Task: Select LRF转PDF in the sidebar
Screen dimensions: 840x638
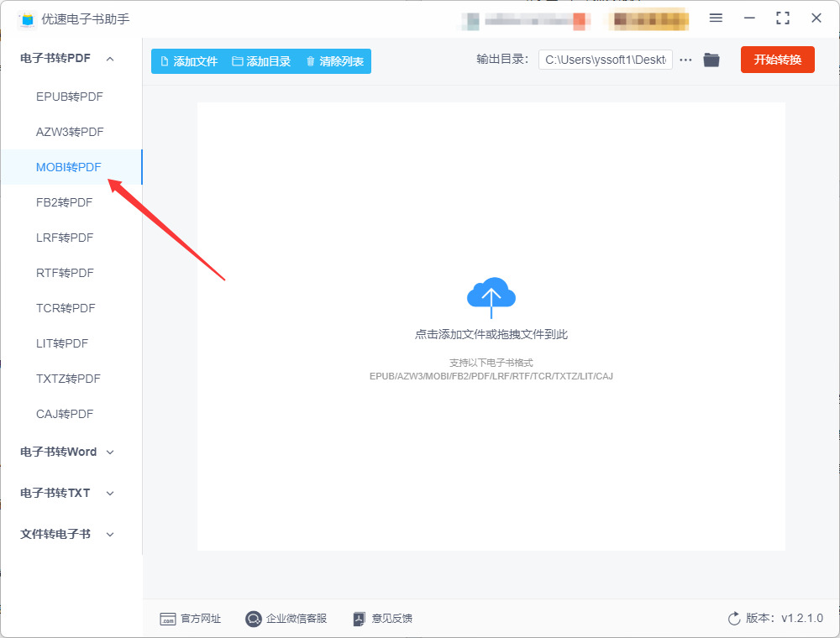Action: point(71,238)
